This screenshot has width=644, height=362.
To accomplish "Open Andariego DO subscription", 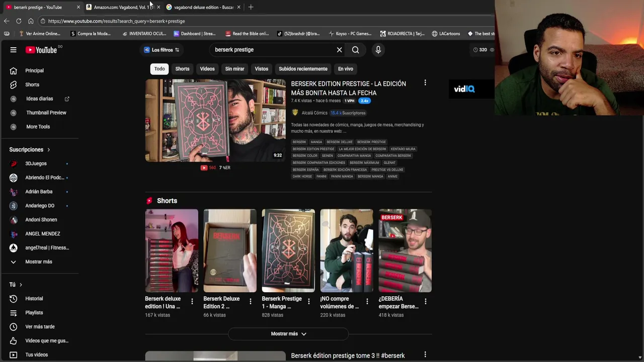I will pyautogui.click(x=39, y=206).
